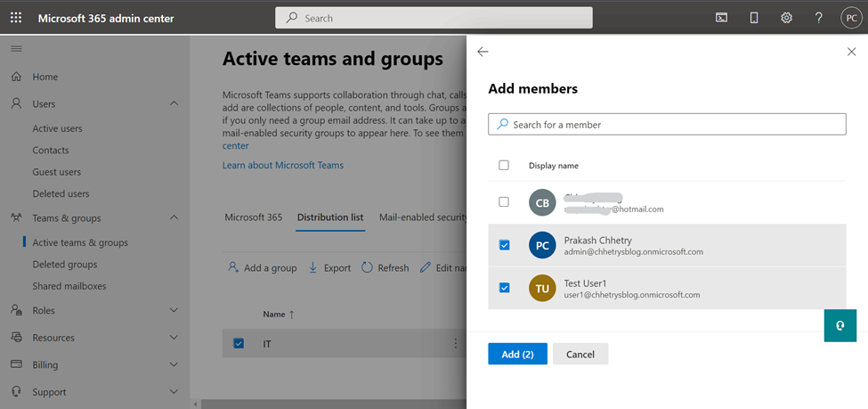Image resolution: width=868 pixels, height=409 pixels.
Task: Click the Name column sort arrow
Action: point(292,315)
